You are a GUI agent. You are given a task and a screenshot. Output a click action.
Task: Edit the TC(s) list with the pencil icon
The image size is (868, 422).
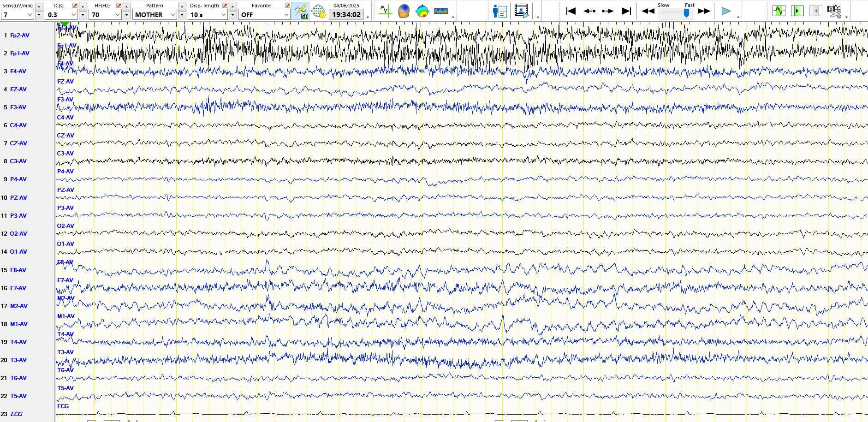75,6
